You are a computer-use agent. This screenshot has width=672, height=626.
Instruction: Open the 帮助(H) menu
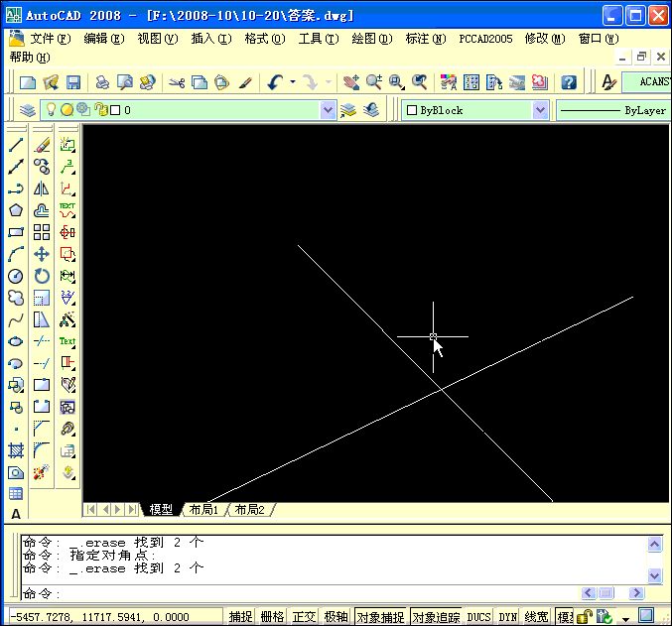click(30, 57)
